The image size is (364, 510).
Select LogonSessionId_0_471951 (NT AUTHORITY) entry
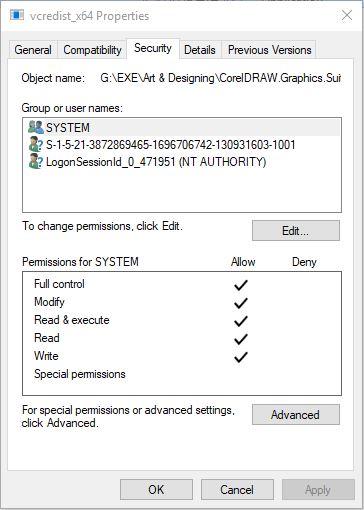point(182,162)
